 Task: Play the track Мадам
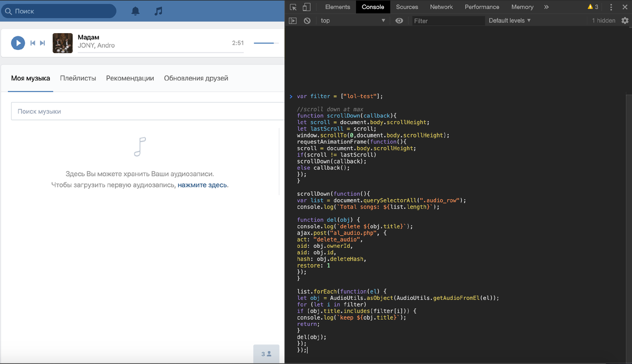[18, 43]
